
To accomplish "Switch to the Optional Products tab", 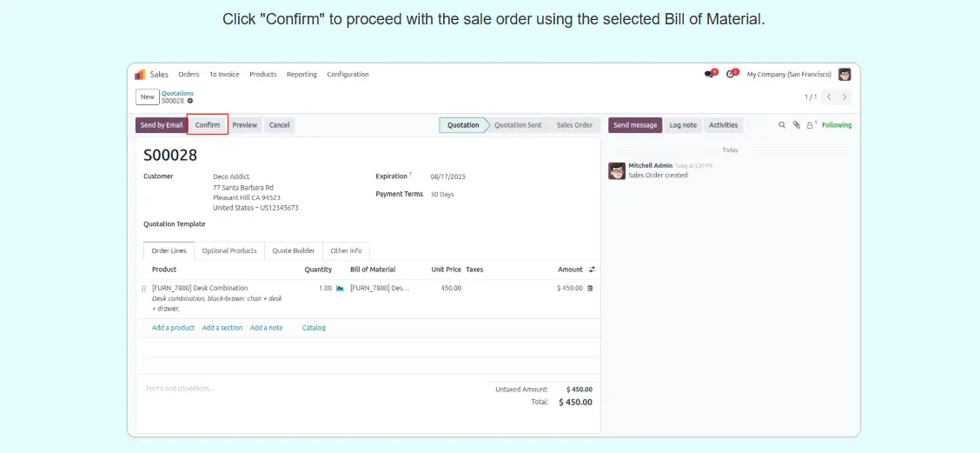I will 229,251.
